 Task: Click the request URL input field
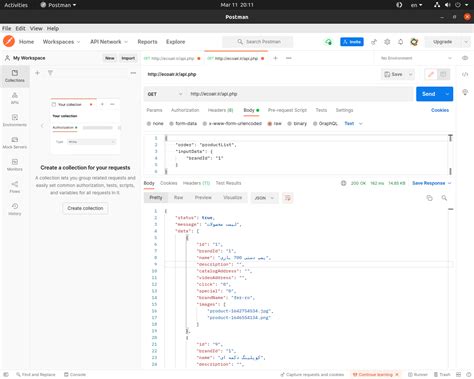tap(299, 94)
